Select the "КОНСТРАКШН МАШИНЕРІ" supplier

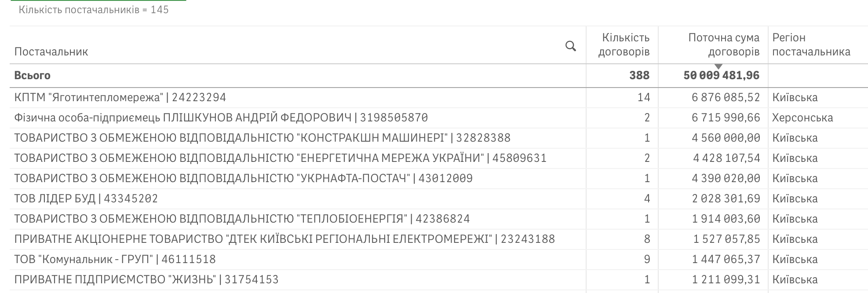pyautogui.click(x=262, y=138)
